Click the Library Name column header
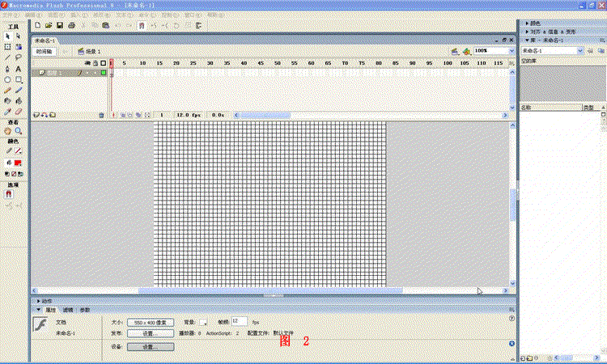 pos(551,108)
